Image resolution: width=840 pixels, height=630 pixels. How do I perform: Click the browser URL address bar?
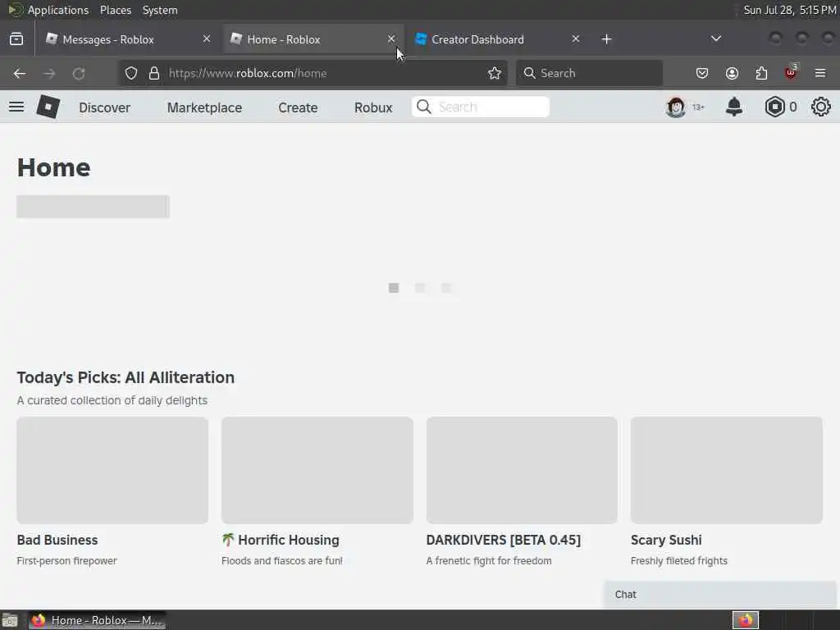(313, 73)
